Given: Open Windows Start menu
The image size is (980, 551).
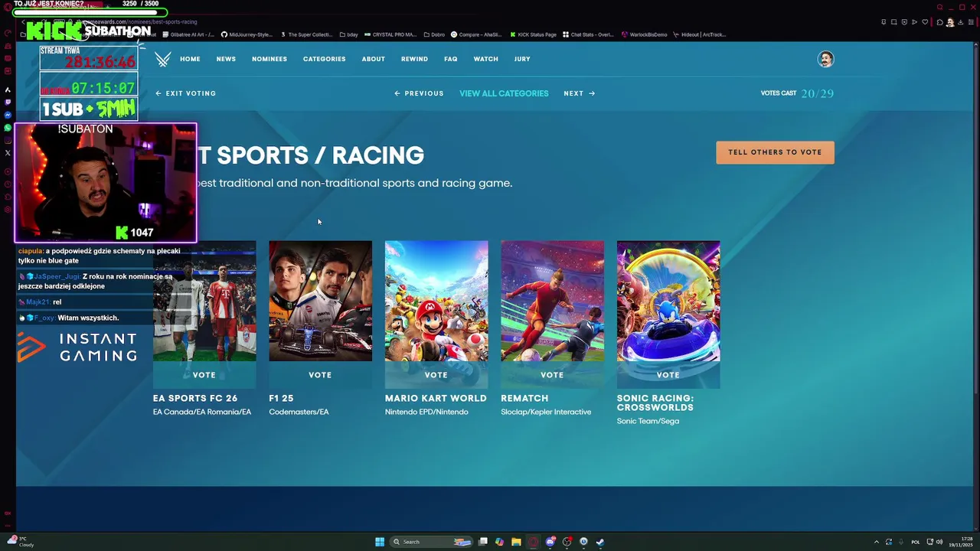Looking at the screenshot, I should (x=380, y=542).
